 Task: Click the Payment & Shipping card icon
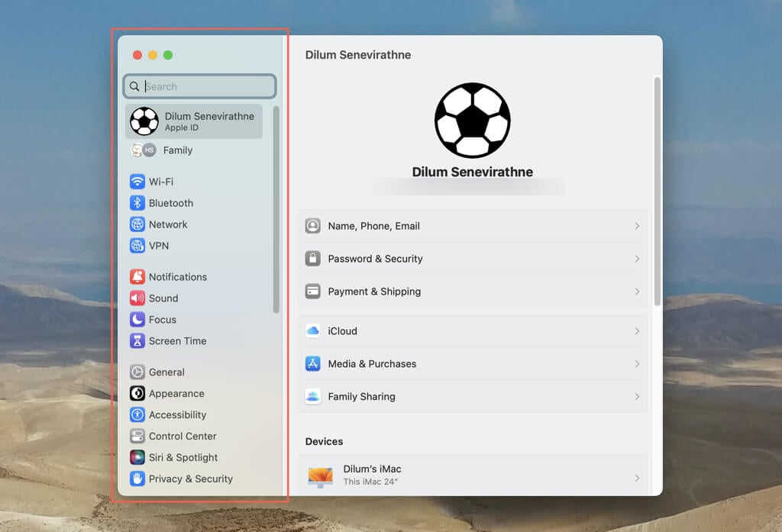coord(312,291)
